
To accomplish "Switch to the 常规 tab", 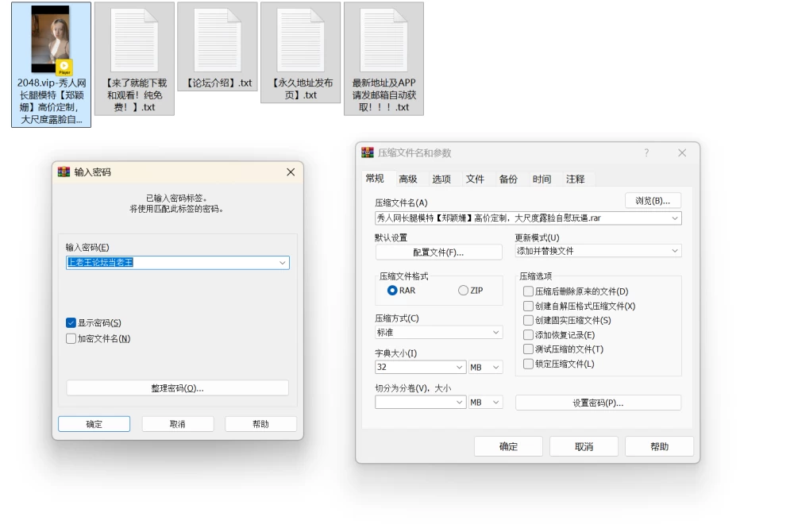I will (375, 179).
